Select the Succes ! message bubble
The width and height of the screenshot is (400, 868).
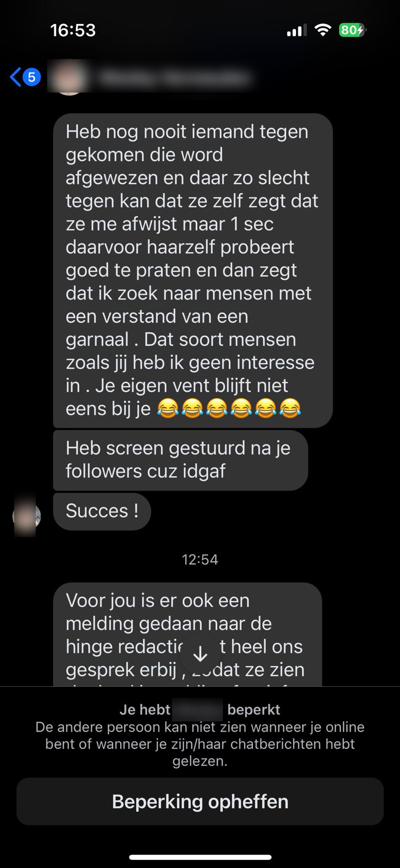pyautogui.click(x=102, y=512)
